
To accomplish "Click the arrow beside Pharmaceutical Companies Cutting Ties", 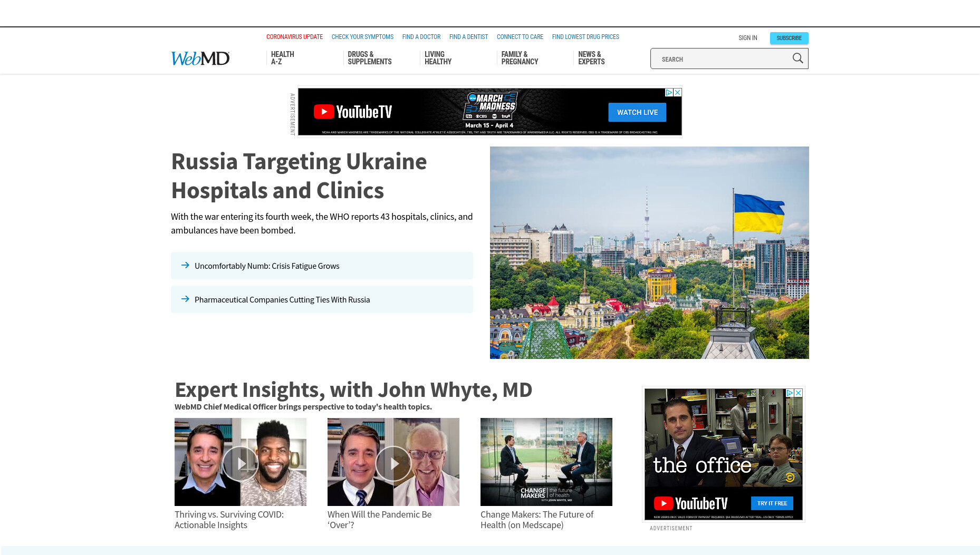I will [x=185, y=299].
